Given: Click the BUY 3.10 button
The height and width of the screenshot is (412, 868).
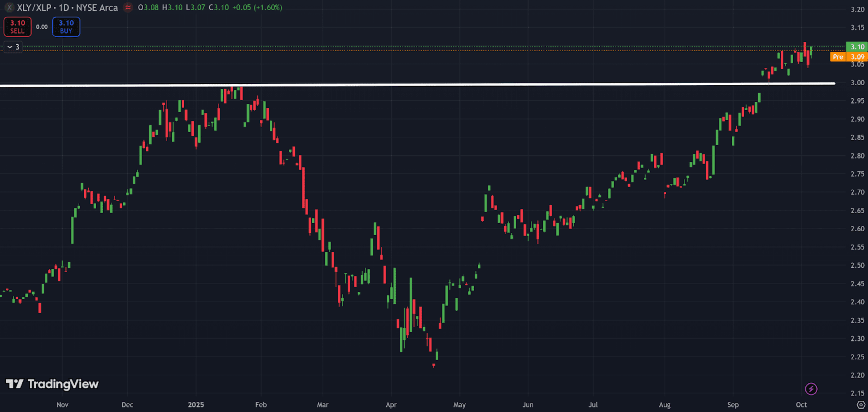Looking at the screenshot, I should (66, 27).
